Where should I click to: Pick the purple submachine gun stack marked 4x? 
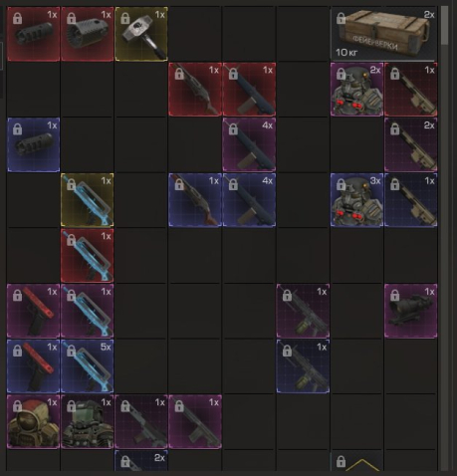249,144
